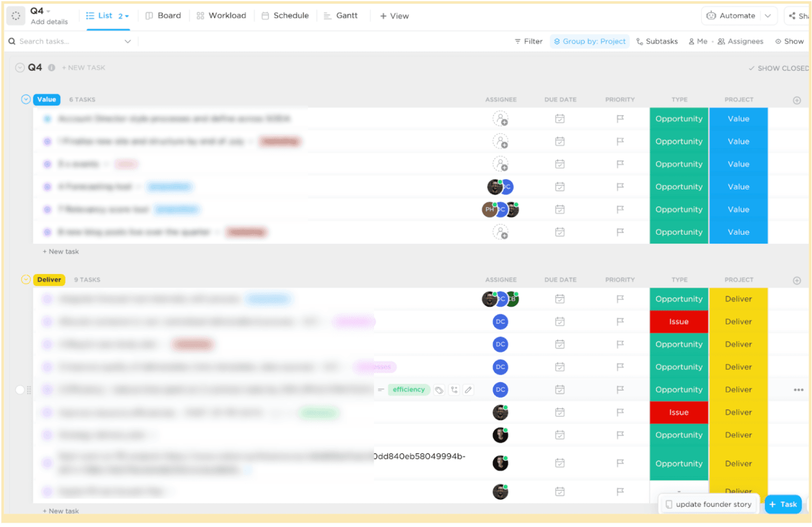Open the Workload view tab

pyautogui.click(x=222, y=16)
